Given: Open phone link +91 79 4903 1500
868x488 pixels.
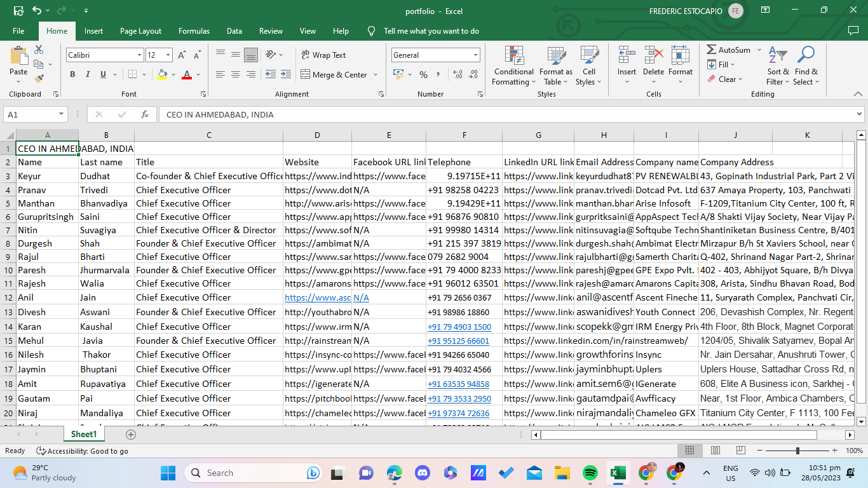Looking at the screenshot, I should click(x=459, y=327).
